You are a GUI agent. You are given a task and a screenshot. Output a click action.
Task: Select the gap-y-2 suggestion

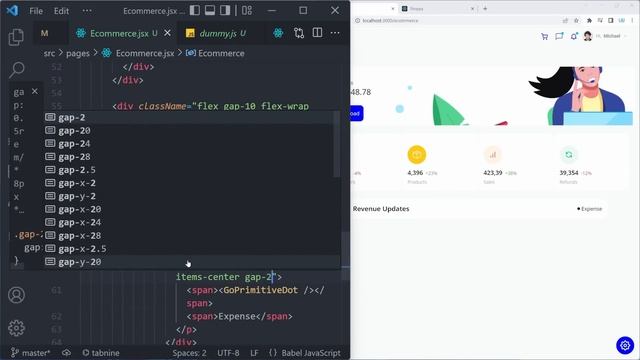pos(189,196)
